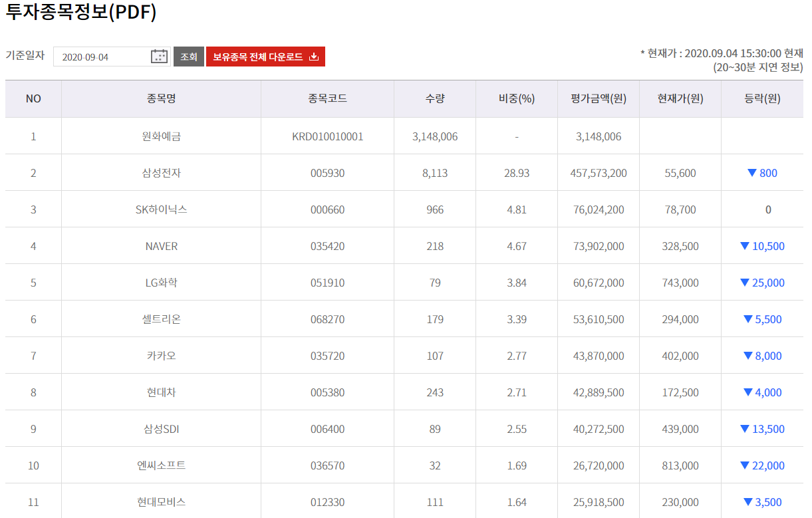Select the 원화예금 row name
812x518 pixels.
coord(161,136)
